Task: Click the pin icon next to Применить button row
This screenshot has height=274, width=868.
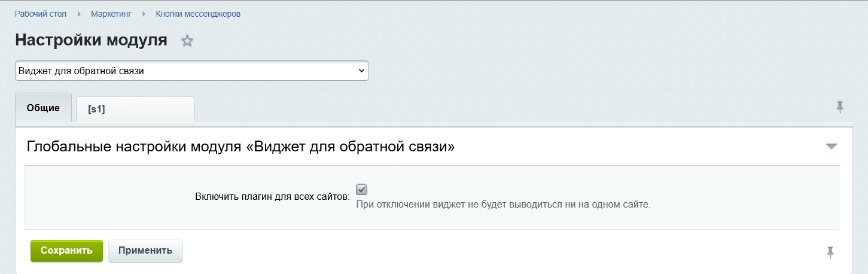Action: tap(830, 252)
